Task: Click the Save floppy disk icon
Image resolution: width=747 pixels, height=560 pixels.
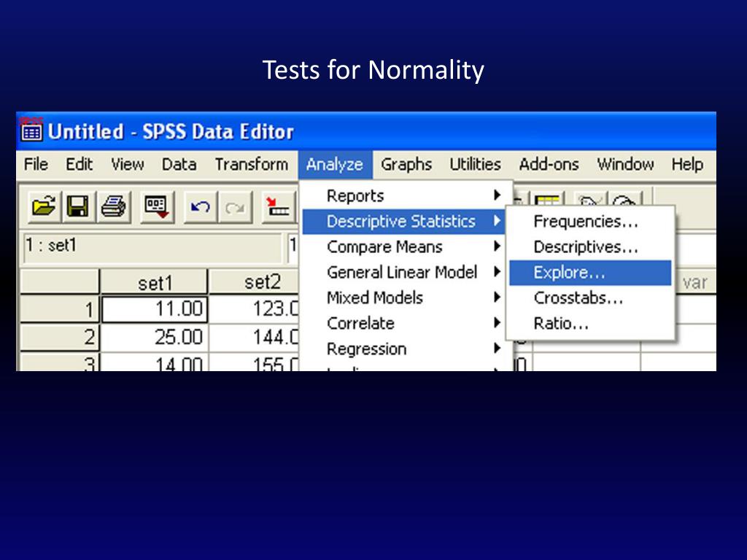Action: [x=77, y=207]
